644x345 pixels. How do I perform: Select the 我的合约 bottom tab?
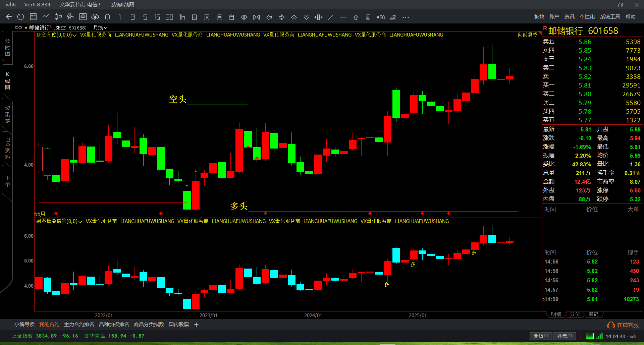(x=49, y=325)
